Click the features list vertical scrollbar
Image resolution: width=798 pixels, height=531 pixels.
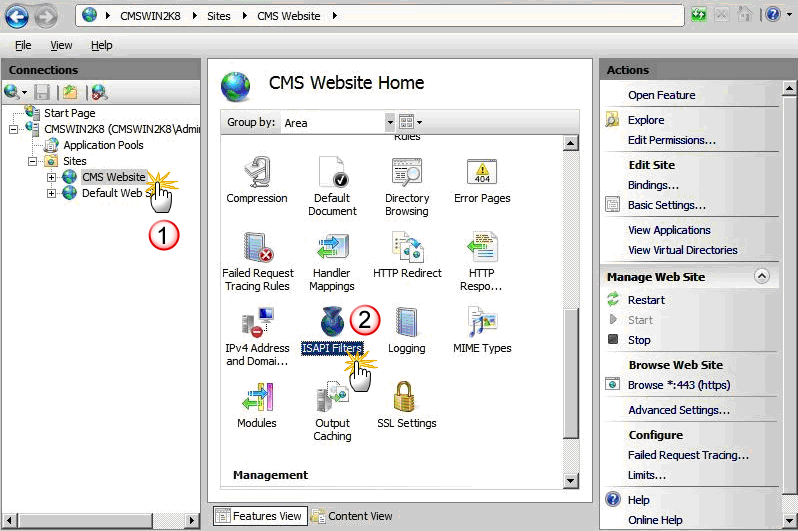pyautogui.click(x=571, y=300)
